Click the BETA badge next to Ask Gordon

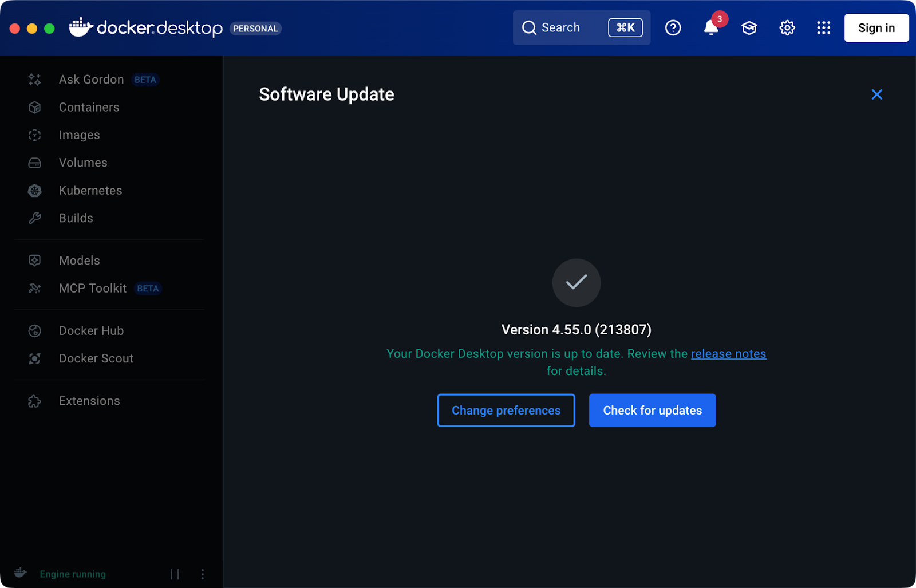145,80
